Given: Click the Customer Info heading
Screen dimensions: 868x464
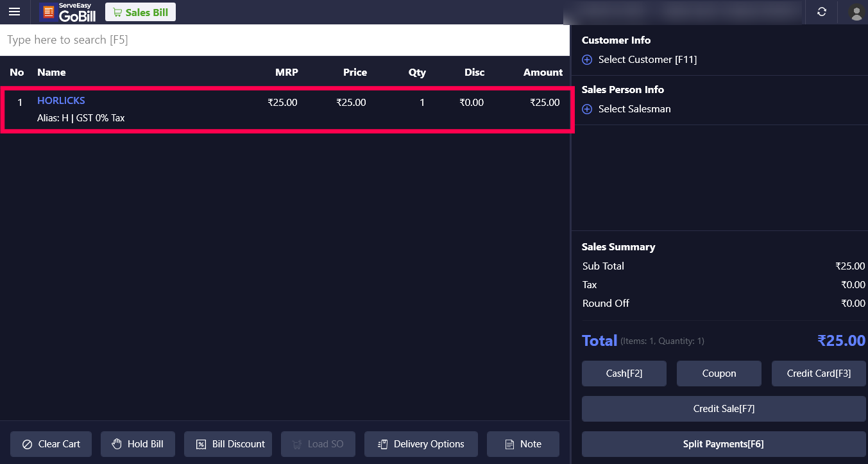Looking at the screenshot, I should [616, 40].
